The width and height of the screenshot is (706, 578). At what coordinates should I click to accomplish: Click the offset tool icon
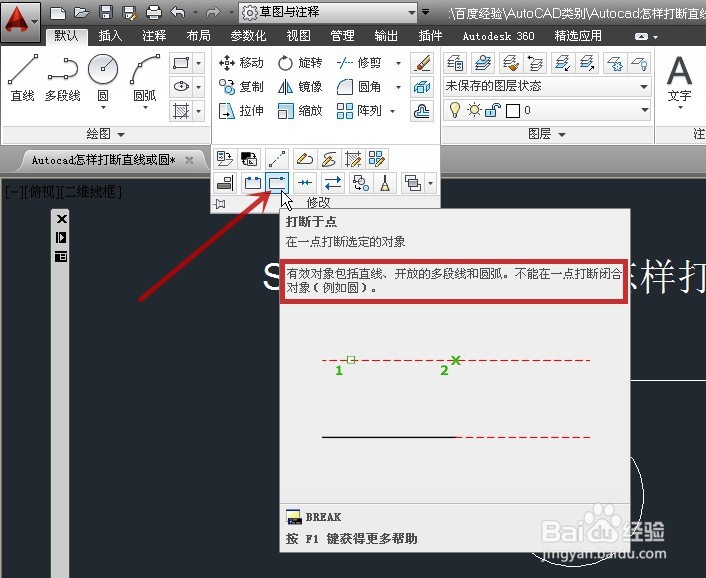[x=422, y=111]
